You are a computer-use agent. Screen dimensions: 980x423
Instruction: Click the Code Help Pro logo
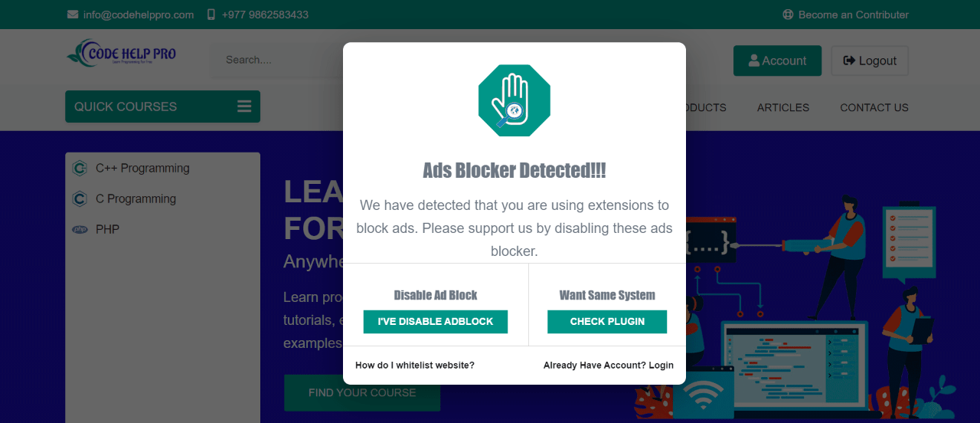(121, 54)
